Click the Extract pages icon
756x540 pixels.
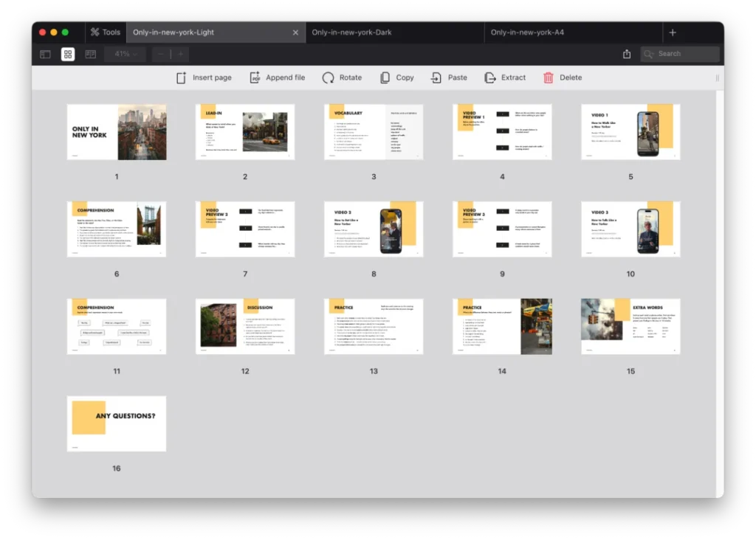pos(489,77)
